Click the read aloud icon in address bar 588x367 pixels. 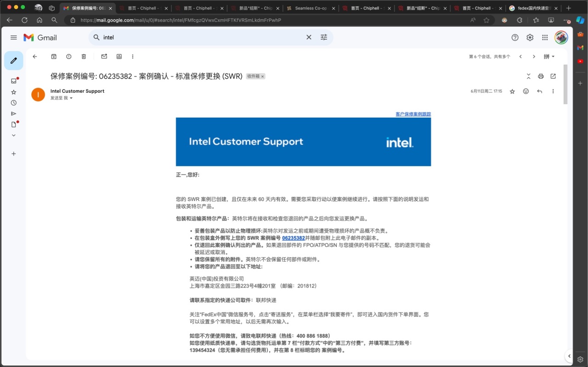[473, 20]
